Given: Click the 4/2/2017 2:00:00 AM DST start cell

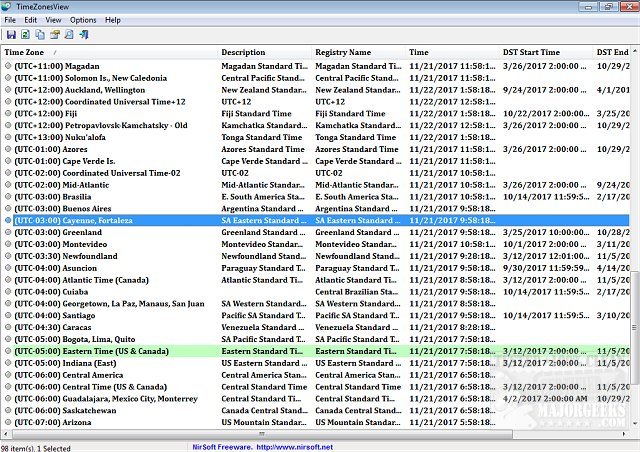Looking at the screenshot, I should (545, 398).
